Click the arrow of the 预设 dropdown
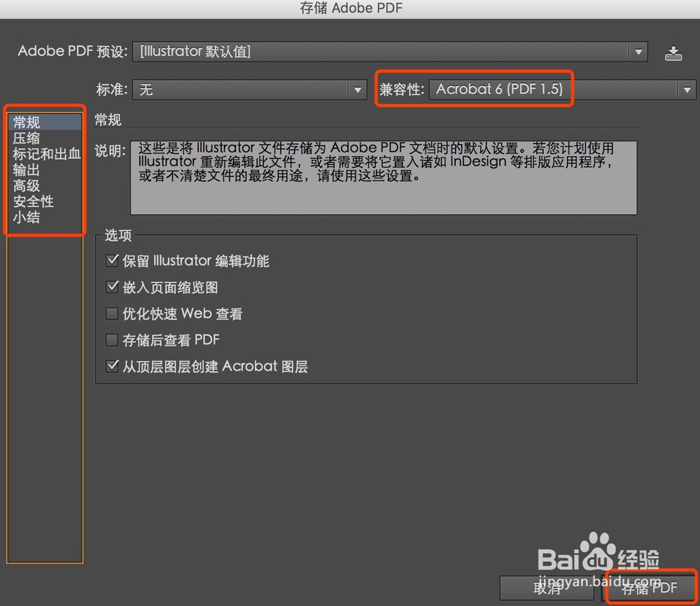The width and height of the screenshot is (700, 606). coord(638,52)
